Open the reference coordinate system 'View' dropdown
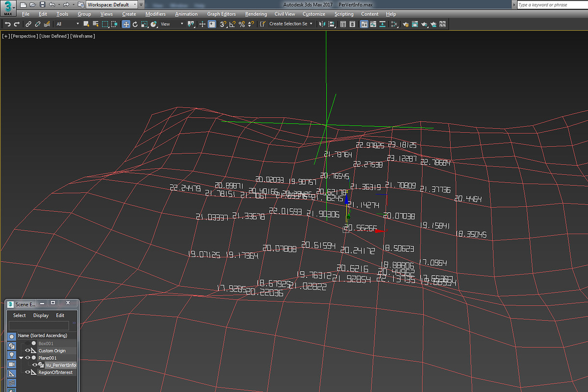This screenshot has width=588, height=392. 172,24
